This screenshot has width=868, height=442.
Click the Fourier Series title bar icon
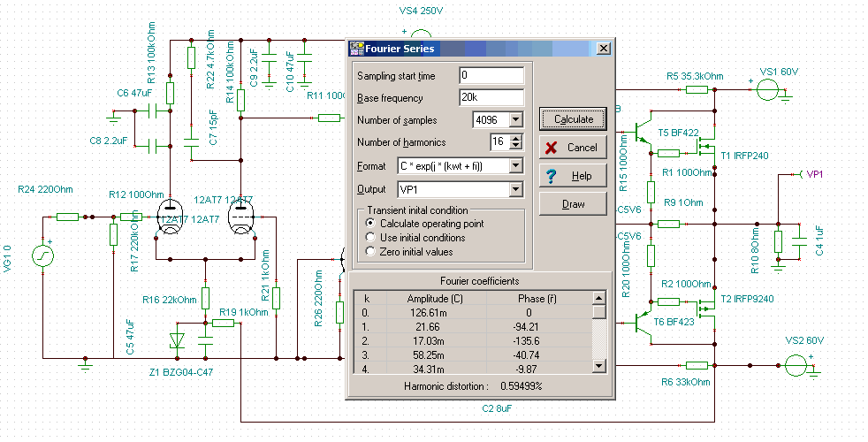pyautogui.click(x=357, y=49)
